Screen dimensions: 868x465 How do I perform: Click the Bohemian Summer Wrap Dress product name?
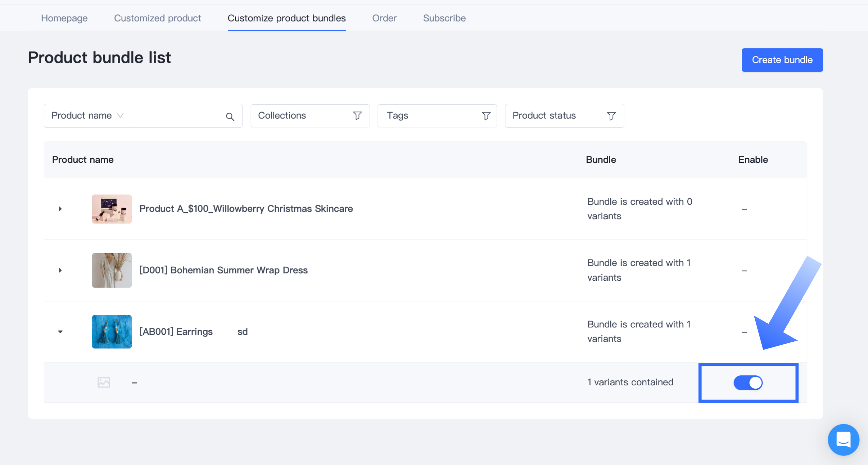pyautogui.click(x=223, y=270)
